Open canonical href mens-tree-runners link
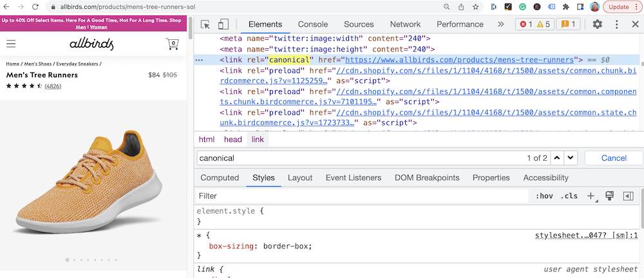This screenshot has height=278, width=644. coord(460,60)
